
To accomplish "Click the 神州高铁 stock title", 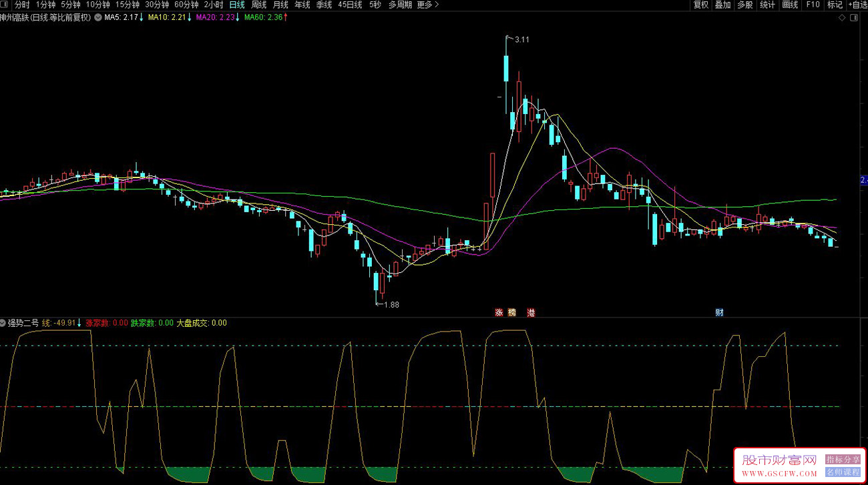I will pyautogui.click(x=45, y=18).
